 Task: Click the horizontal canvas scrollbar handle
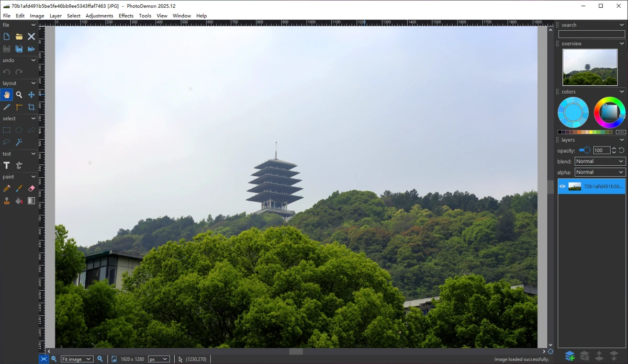pyautogui.click(x=296, y=351)
